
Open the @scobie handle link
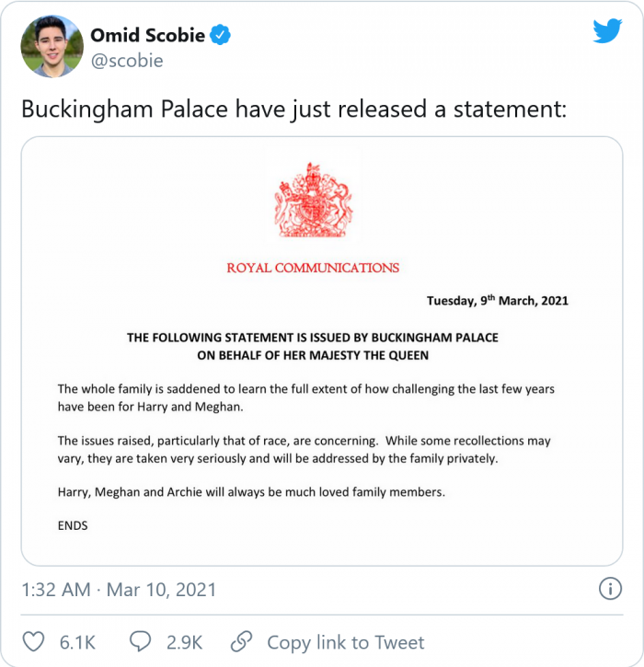coord(126,61)
